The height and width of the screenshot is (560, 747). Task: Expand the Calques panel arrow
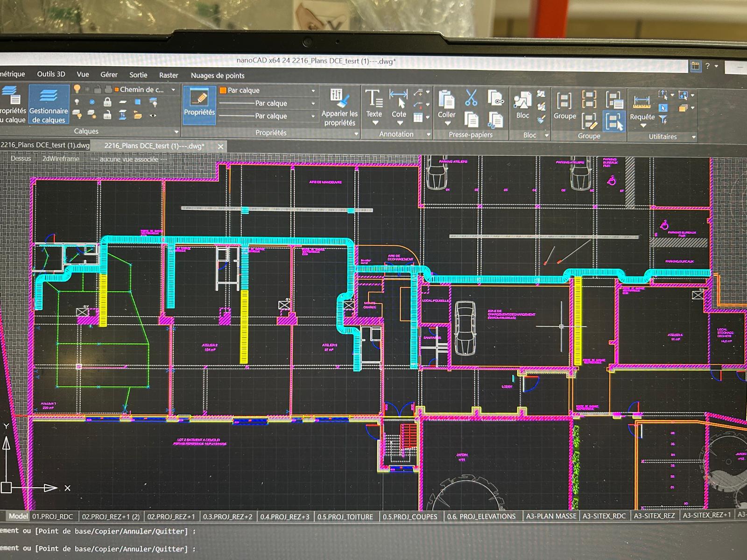(x=176, y=132)
